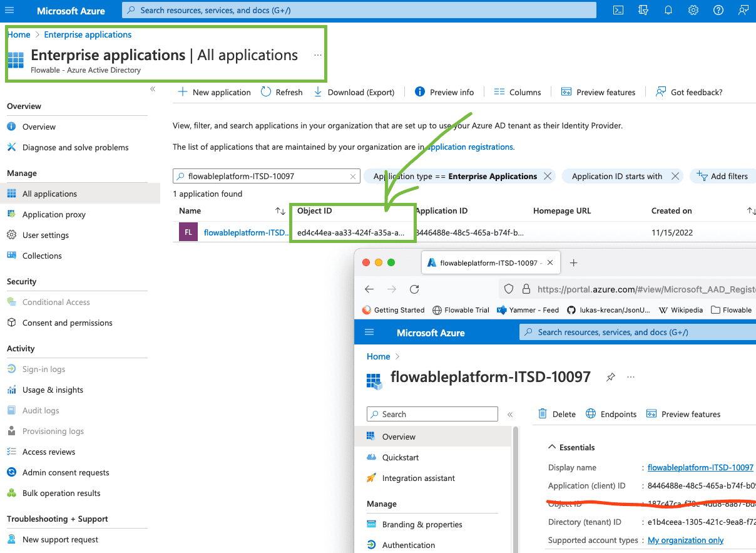Click My organization only link
756x553 pixels.
[685, 540]
